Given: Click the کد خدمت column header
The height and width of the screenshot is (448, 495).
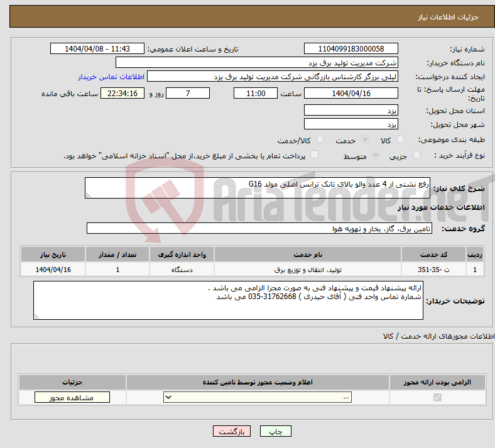Looking at the screenshot, I should pyautogui.click(x=434, y=254).
